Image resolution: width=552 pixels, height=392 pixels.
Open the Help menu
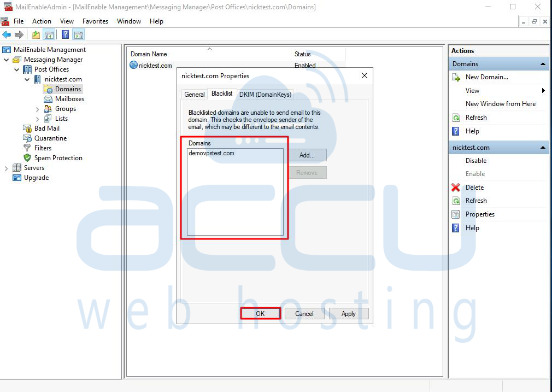pos(156,21)
